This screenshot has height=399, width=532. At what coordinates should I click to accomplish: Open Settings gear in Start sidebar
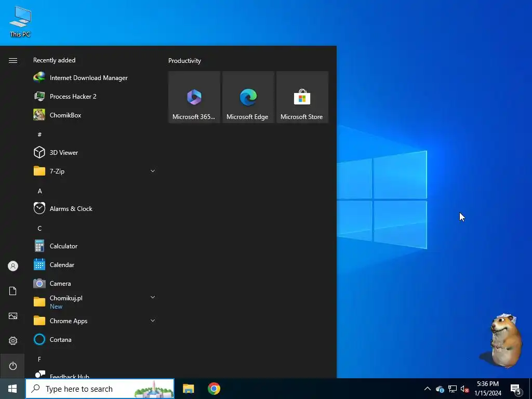pyautogui.click(x=13, y=341)
